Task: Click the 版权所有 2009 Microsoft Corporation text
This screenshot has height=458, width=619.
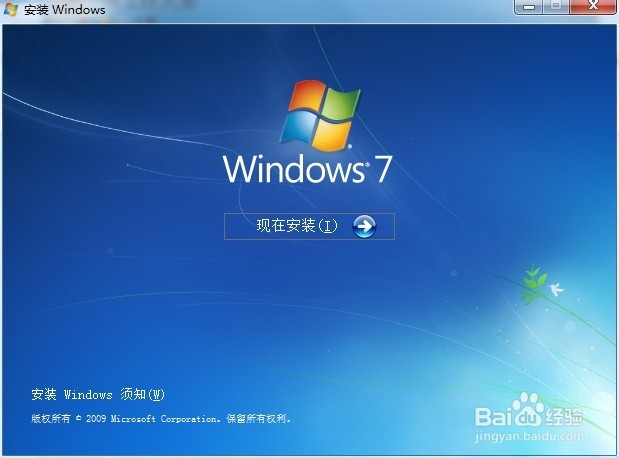Action: tap(161, 419)
